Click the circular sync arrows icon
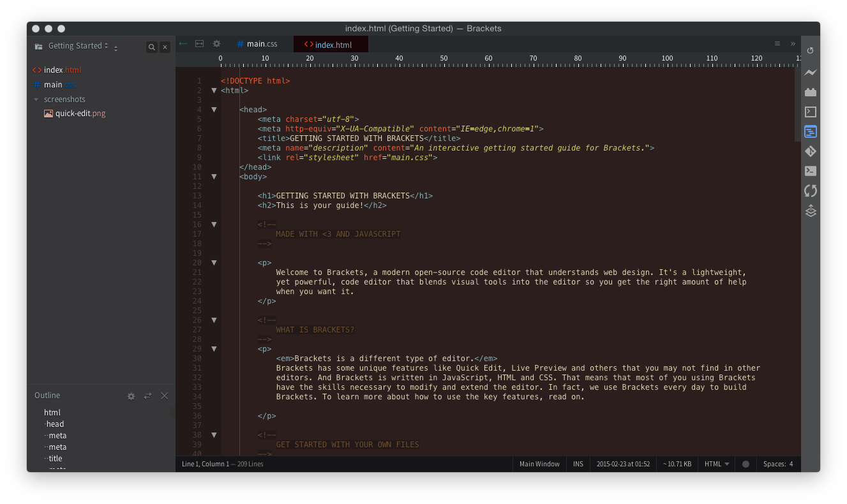 click(x=811, y=191)
